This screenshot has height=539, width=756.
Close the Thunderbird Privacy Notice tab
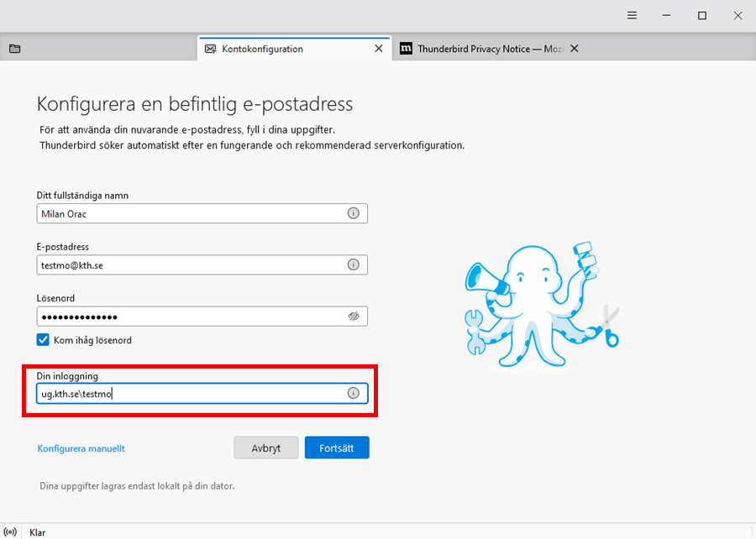(575, 49)
